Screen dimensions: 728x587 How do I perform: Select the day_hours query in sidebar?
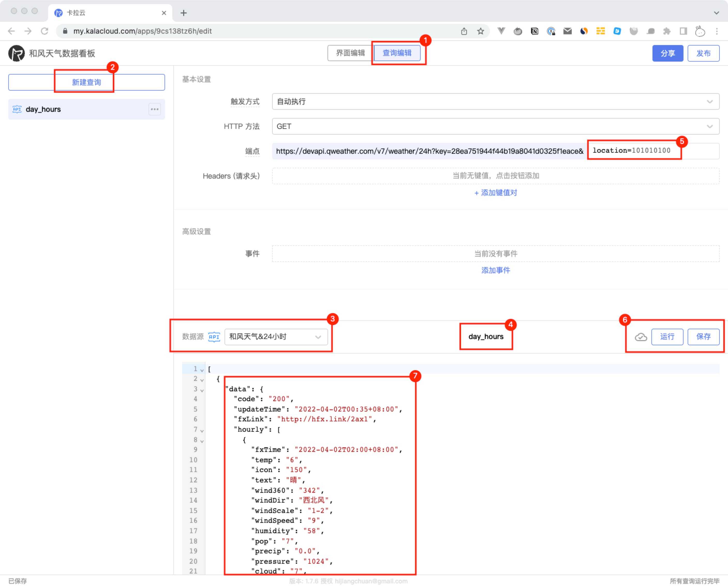pyautogui.click(x=86, y=109)
